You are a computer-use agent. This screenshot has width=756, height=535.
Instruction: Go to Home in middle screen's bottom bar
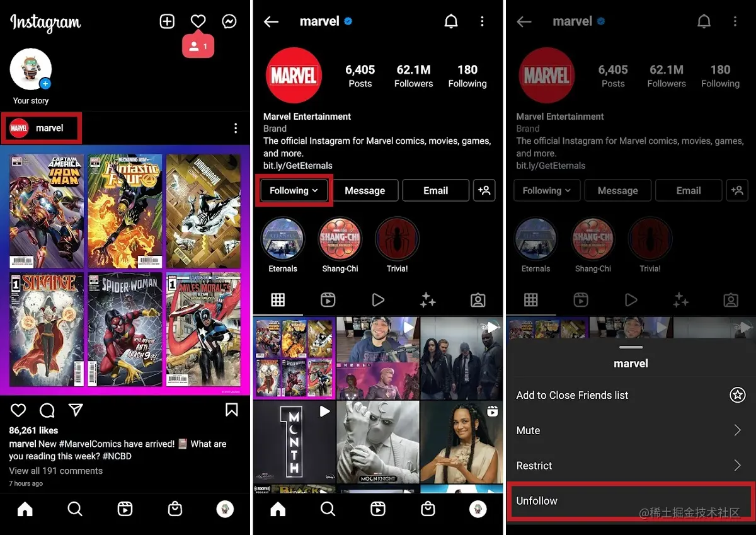point(278,509)
